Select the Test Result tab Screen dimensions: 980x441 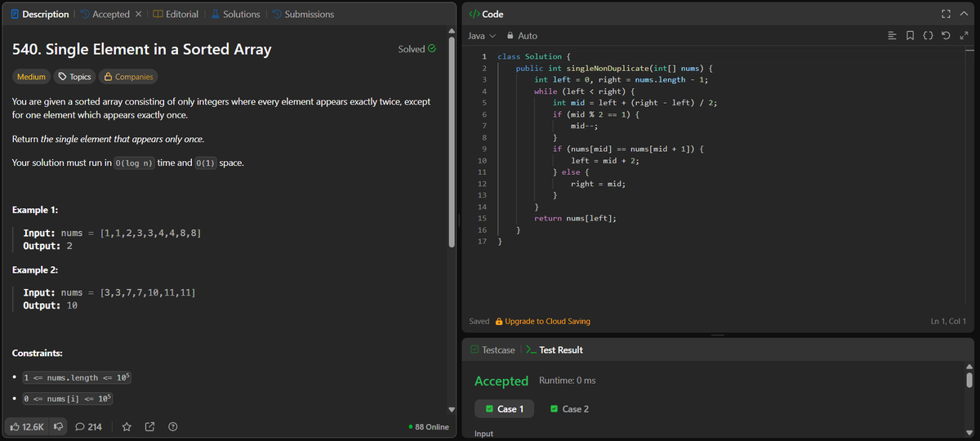pyautogui.click(x=554, y=350)
